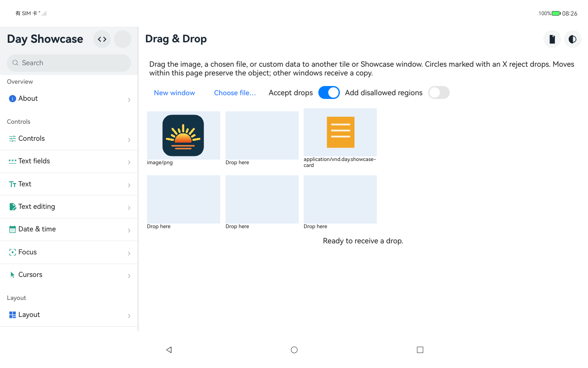Open the Controls page
The height and width of the screenshot is (368, 588).
tap(69, 138)
